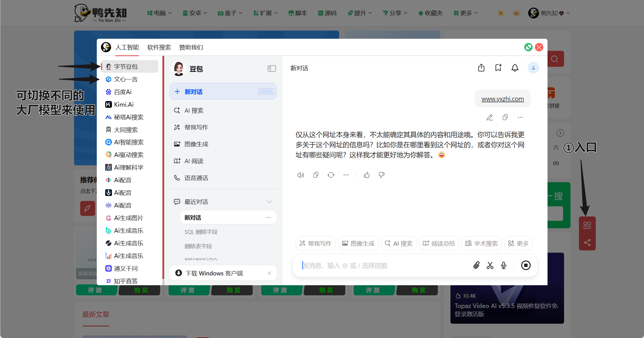This screenshot has height=338, width=644.
Task: Select 通义千问 in the model list
Action: [x=130, y=268]
